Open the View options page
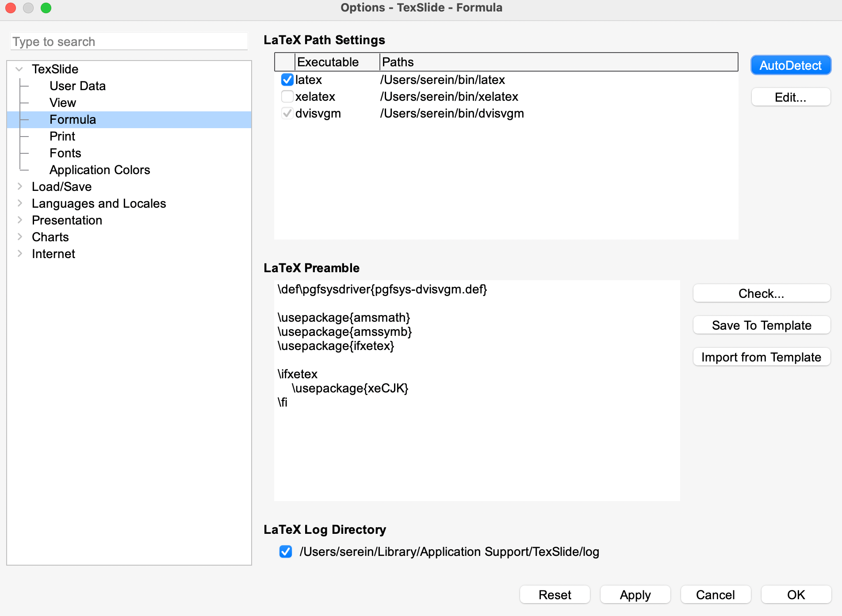This screenshot has height=616, width=842. tap(63, 103)
